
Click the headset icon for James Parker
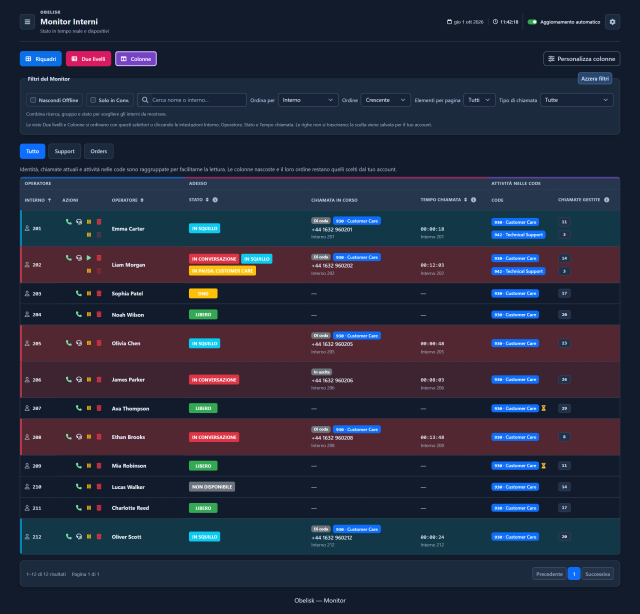coord(79,379)
